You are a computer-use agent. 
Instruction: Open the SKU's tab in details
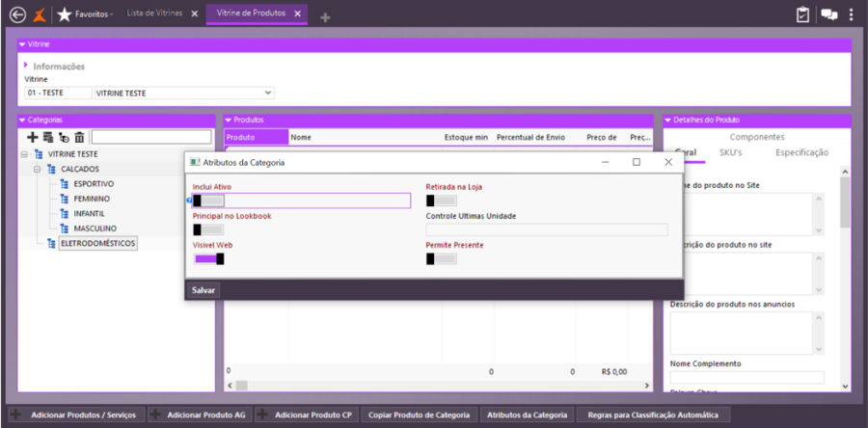(x=730, y=152)
